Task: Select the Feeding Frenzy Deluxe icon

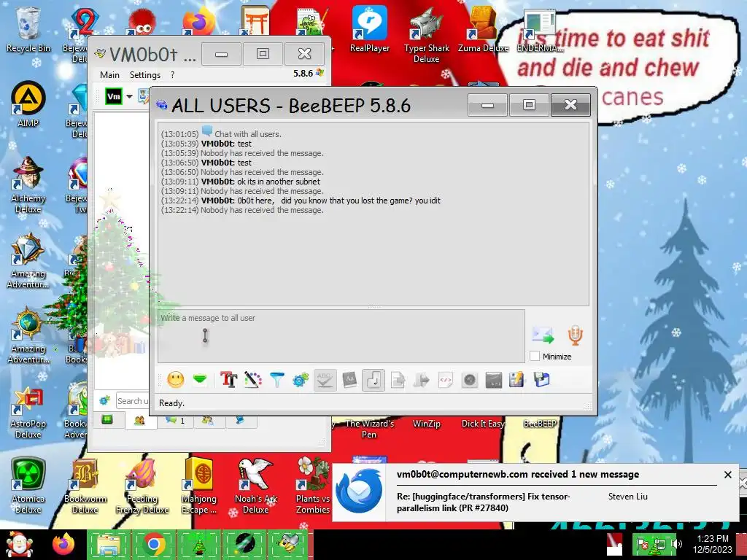Action: [x=142, y=486]
